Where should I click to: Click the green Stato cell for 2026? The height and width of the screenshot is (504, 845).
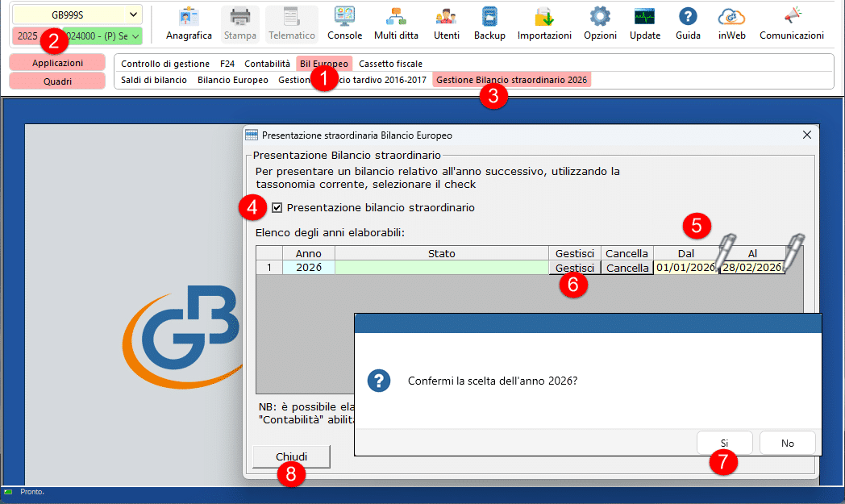tap(442, 268)
